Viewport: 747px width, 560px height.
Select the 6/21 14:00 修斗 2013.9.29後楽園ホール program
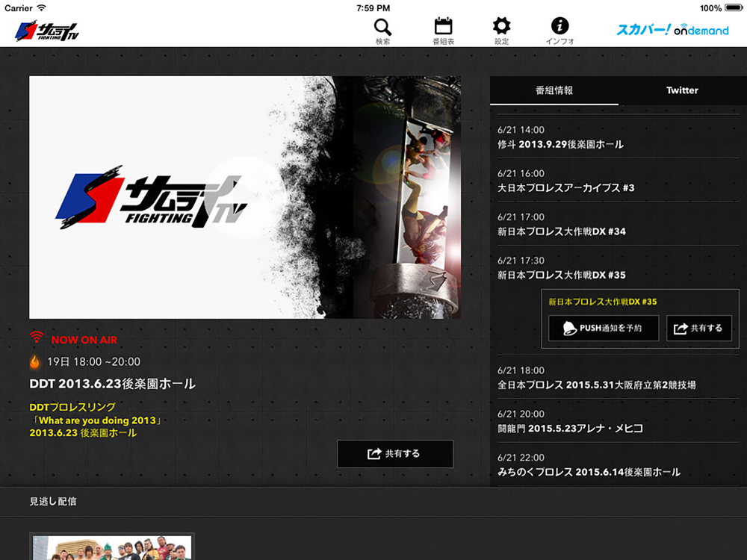619,137
